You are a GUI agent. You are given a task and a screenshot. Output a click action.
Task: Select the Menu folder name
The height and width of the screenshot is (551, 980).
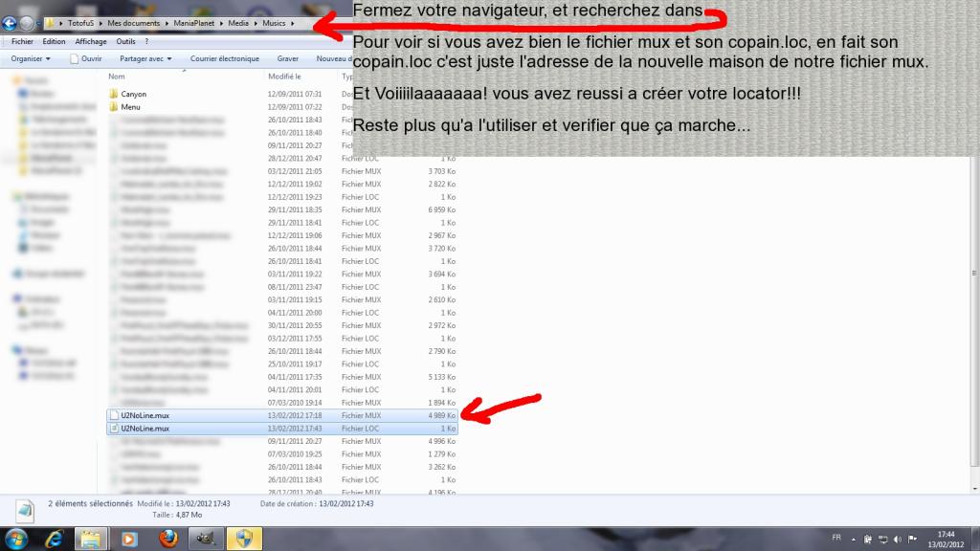(x=130, y=107)
